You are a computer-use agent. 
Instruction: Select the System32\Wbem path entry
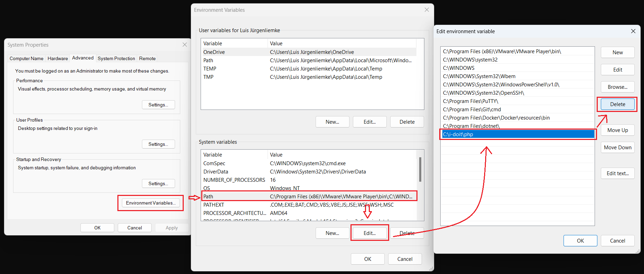pos(518,76)
